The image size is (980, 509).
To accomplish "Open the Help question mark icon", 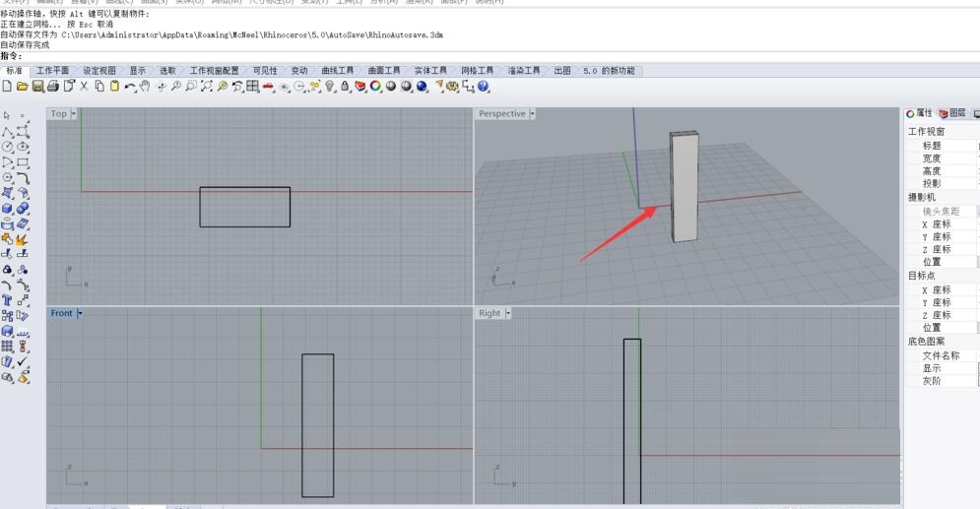I will coord(484,87).
